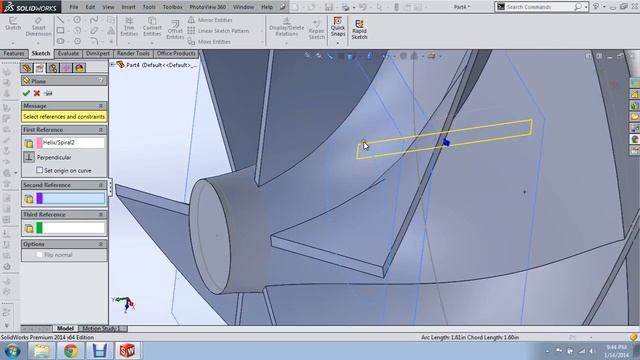Open the Search Commands dropdown arrow
The width and height of the screenshot is (640, 360).
tap(586, 7)
